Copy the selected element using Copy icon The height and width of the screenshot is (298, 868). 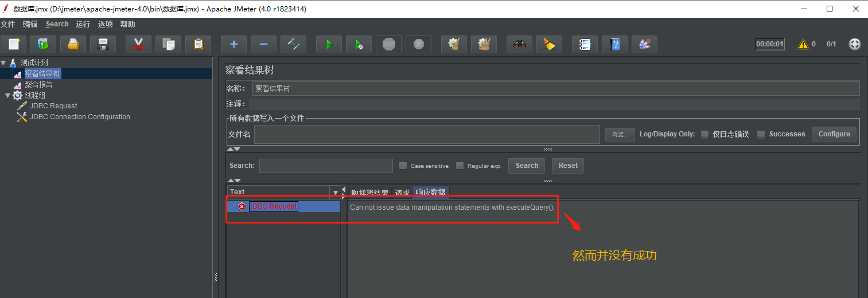coord(169,44)
